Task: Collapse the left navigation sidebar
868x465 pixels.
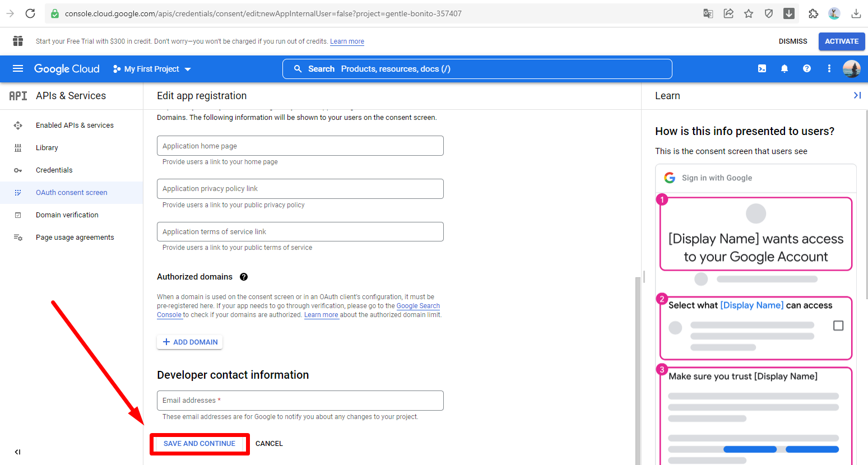Action: point(17,452)
